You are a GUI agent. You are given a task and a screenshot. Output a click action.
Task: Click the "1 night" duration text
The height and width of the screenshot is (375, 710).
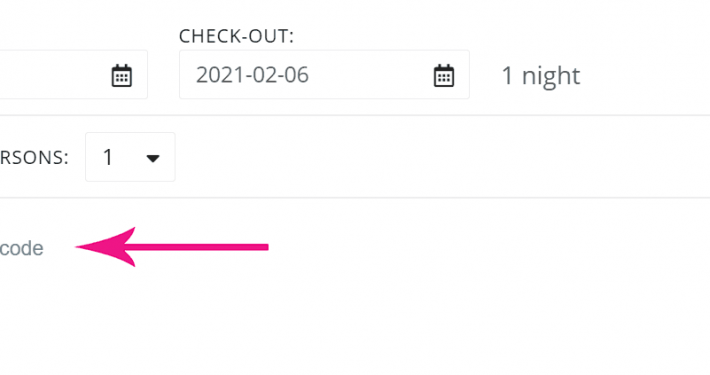pos(541,76)
